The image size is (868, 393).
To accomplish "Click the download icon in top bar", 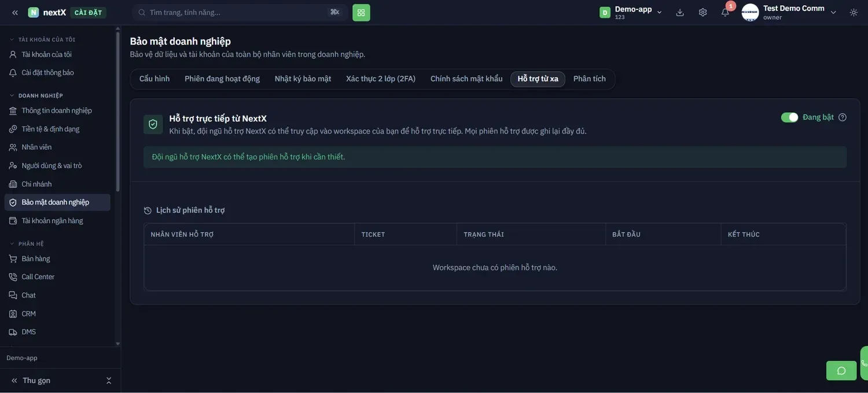I will click(x=680, y=13).
